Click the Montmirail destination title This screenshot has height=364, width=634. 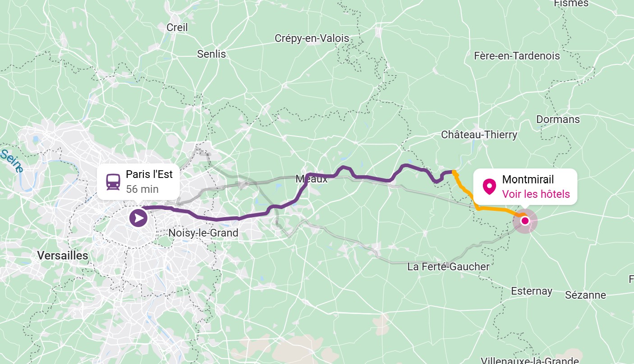pyautogui.click(x=528, y=179)
